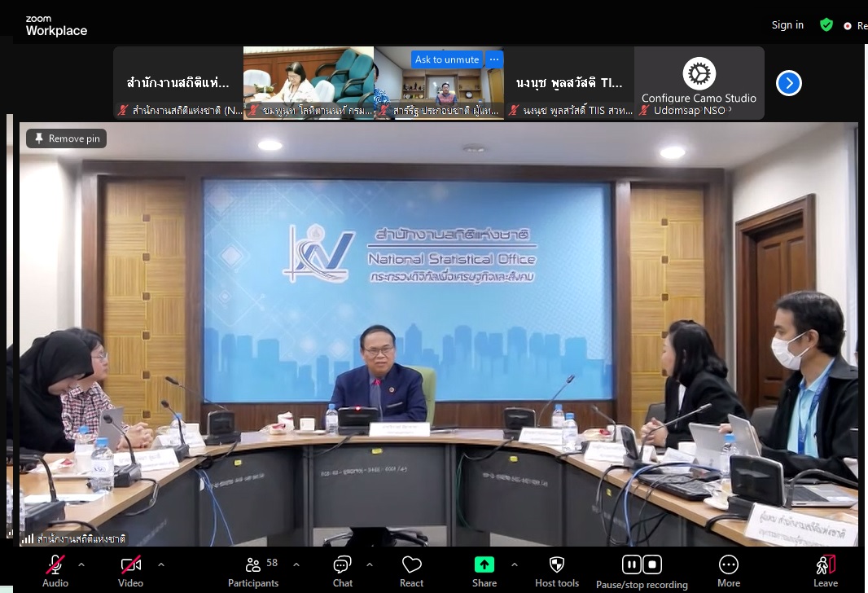The image size is (868, 593).
Task: Select the first สำนักงานสถิติแห่... participant tile
Action: 178,82
